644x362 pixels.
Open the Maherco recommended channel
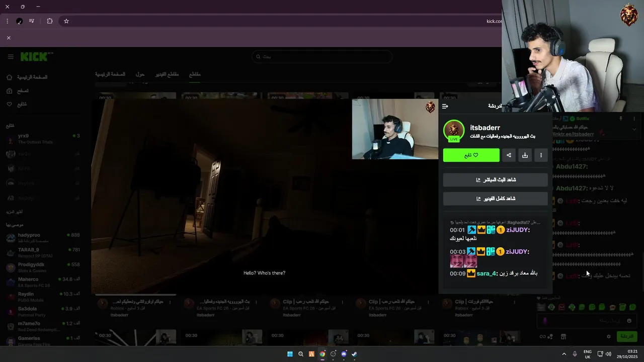tap(43, 282)
